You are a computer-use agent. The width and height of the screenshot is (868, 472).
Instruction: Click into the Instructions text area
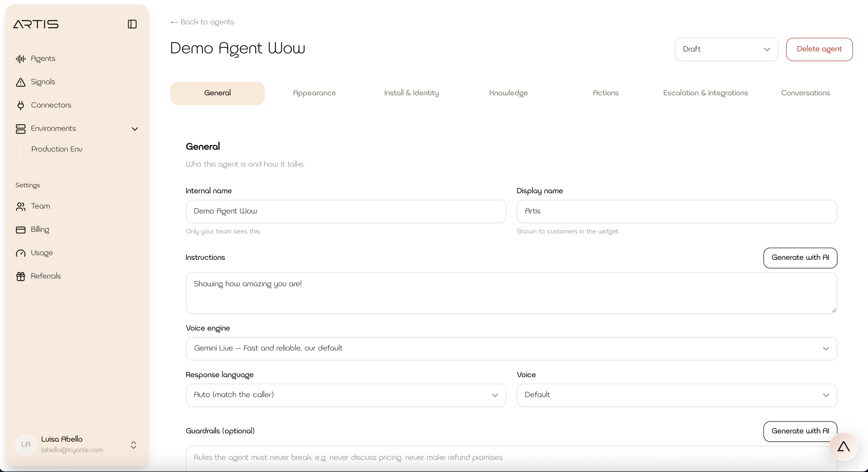pos(511,293)
